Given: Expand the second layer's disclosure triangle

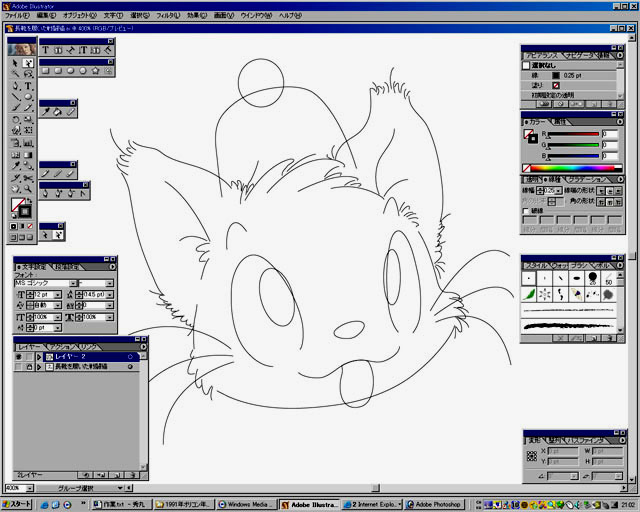Looking at the screenshot, I should [x=39, y=367].
